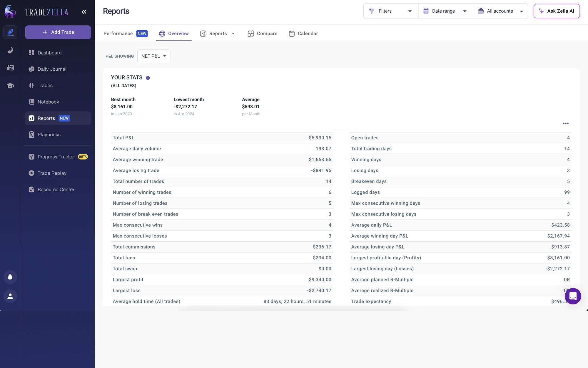Click the Best month $8,161.00 value
Viewport: 588px width, 368px height.
click(122, 107)
